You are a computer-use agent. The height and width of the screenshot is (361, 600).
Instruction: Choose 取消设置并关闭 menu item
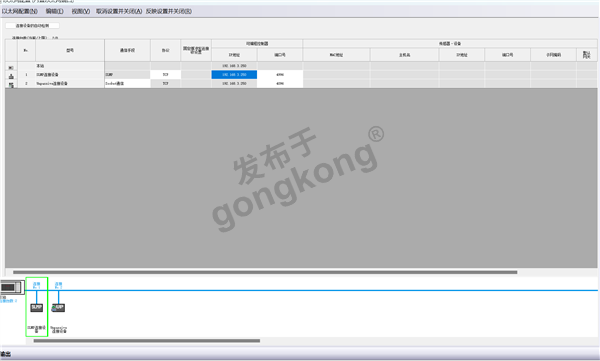point(119,11)
